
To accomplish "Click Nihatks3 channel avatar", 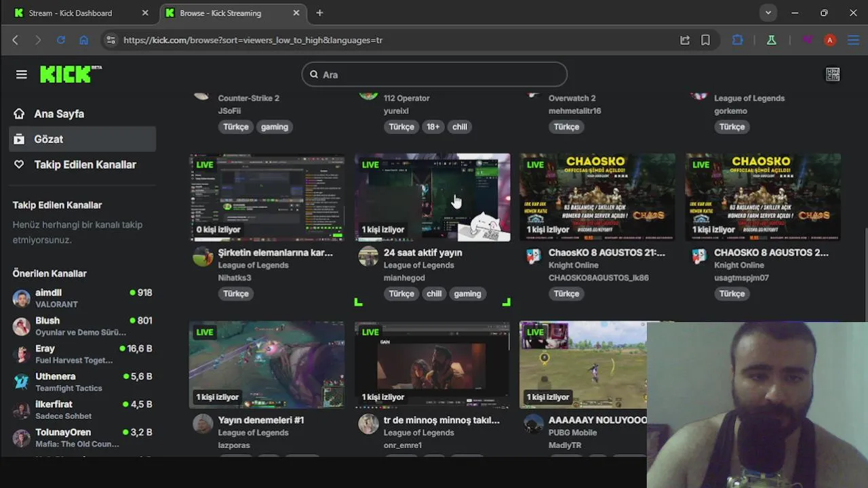I will 203,256.
